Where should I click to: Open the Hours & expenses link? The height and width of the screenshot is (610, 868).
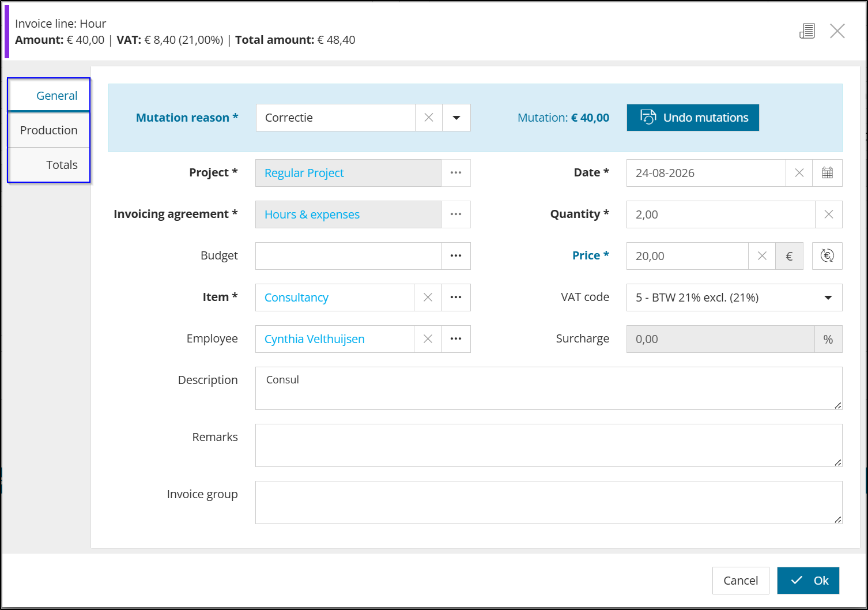coord(312,214)
